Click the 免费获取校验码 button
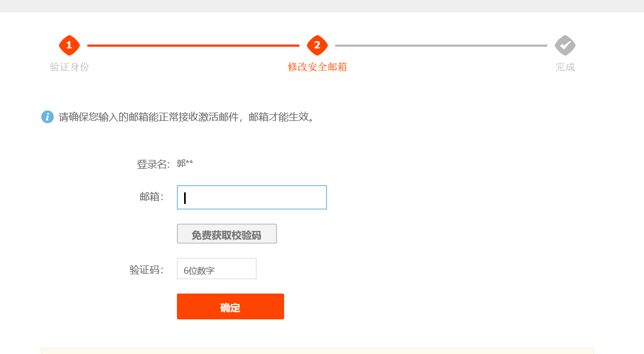The image size is (644, 354). pyautogui.click(x=227, y=234)
